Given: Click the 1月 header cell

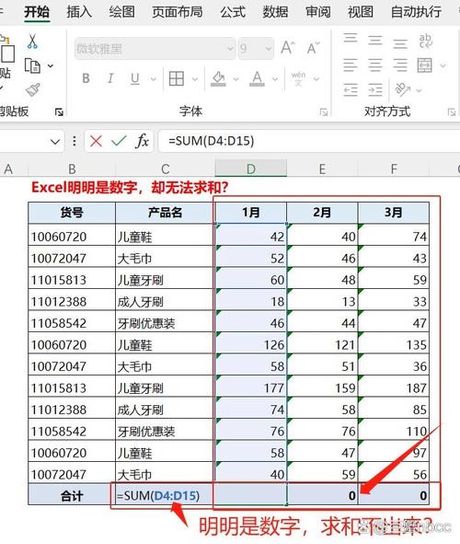Looking at the screenshot, I should point(251,212).
